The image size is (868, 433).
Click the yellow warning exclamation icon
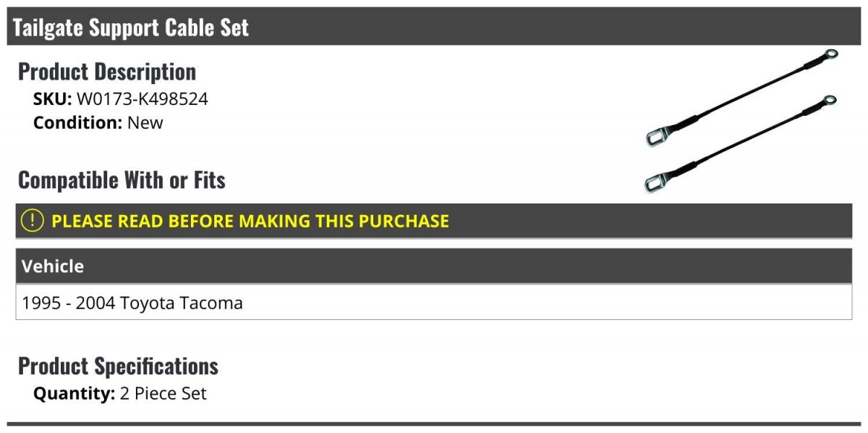pos(32,221)
